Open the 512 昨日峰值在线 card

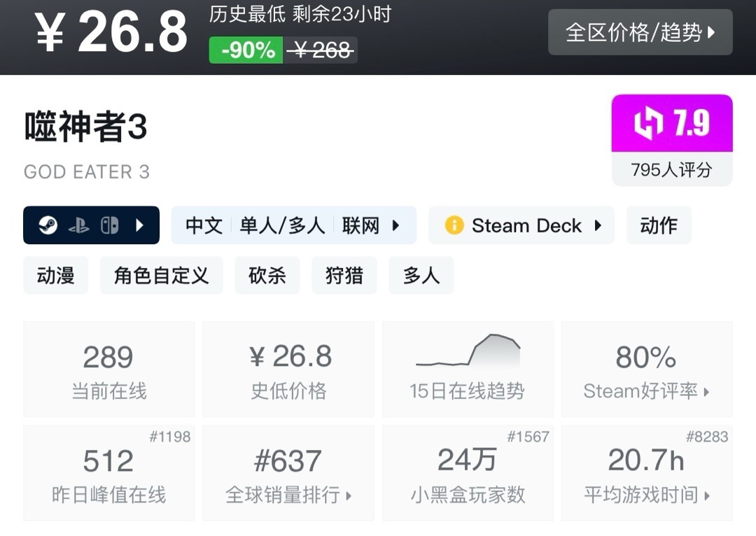click(109, 473)
